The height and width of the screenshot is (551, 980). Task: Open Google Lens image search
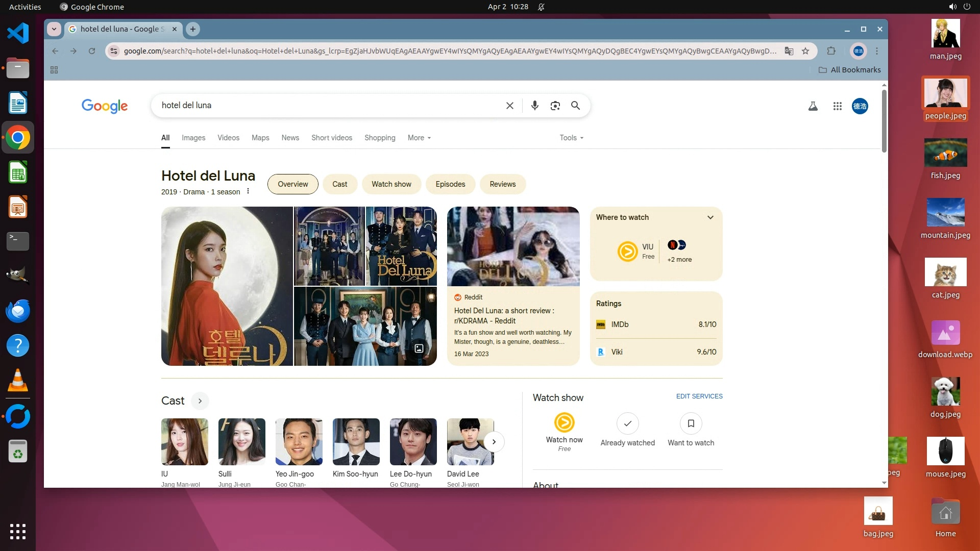555,106
